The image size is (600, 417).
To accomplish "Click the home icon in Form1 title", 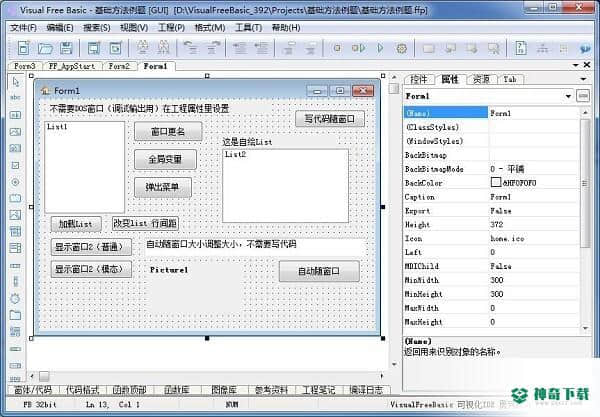I will [x=45, y=91].
